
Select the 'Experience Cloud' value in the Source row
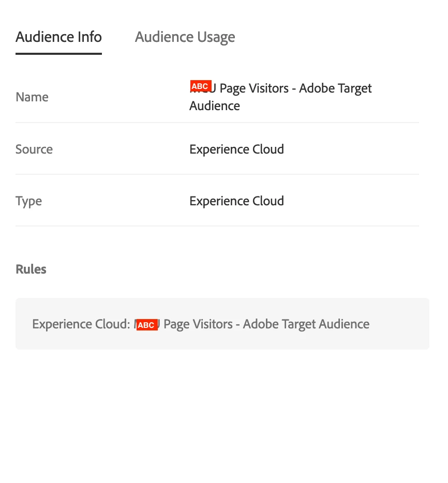(x=236, y=149)
